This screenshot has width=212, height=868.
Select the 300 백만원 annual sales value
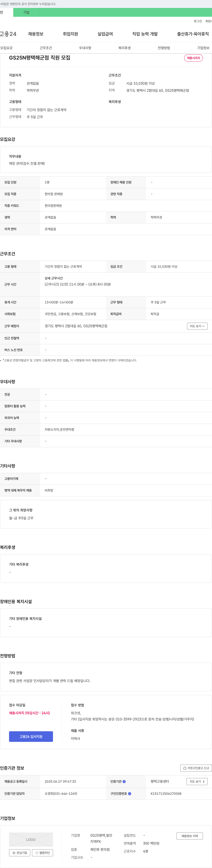tap(151, 843)
